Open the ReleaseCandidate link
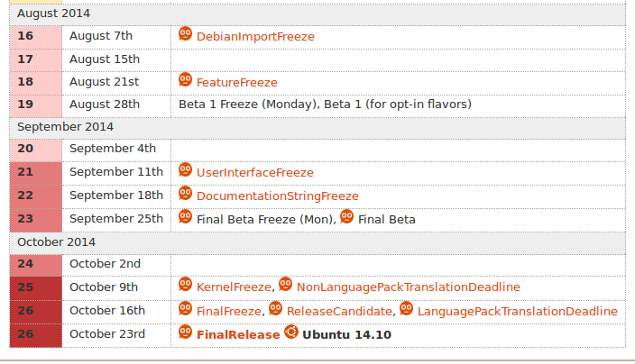 tap(340, 311)
